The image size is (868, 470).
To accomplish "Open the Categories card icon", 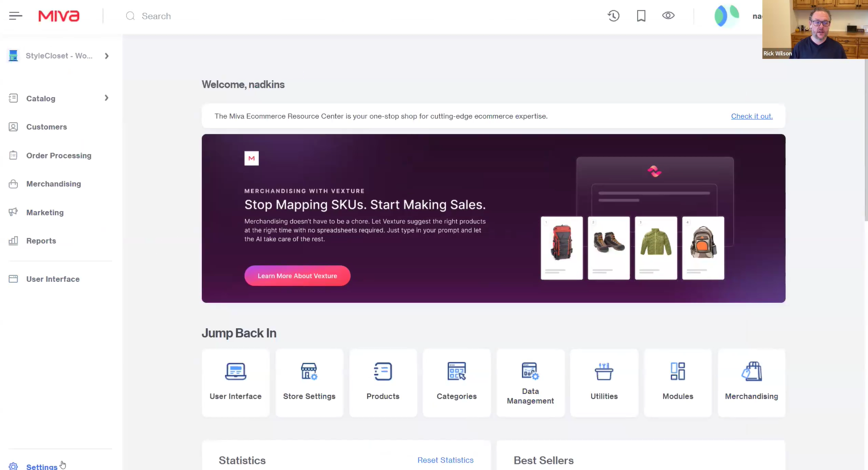I will tap(457, 372).
